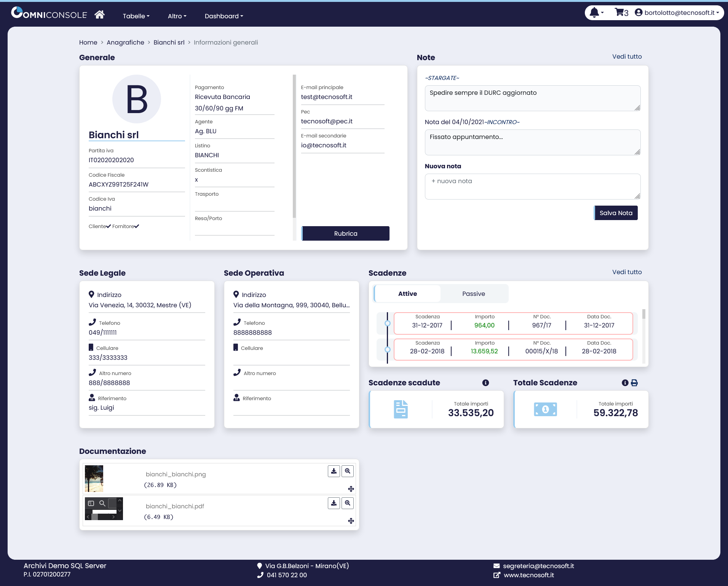Go to home via house icon
This screenshot has height=586, width=728.
[x=99, y=14]
